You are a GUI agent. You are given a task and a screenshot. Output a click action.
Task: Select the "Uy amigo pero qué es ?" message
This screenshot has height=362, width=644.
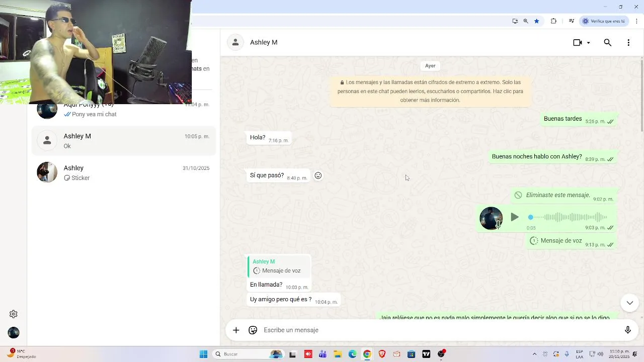pos(294,300)
